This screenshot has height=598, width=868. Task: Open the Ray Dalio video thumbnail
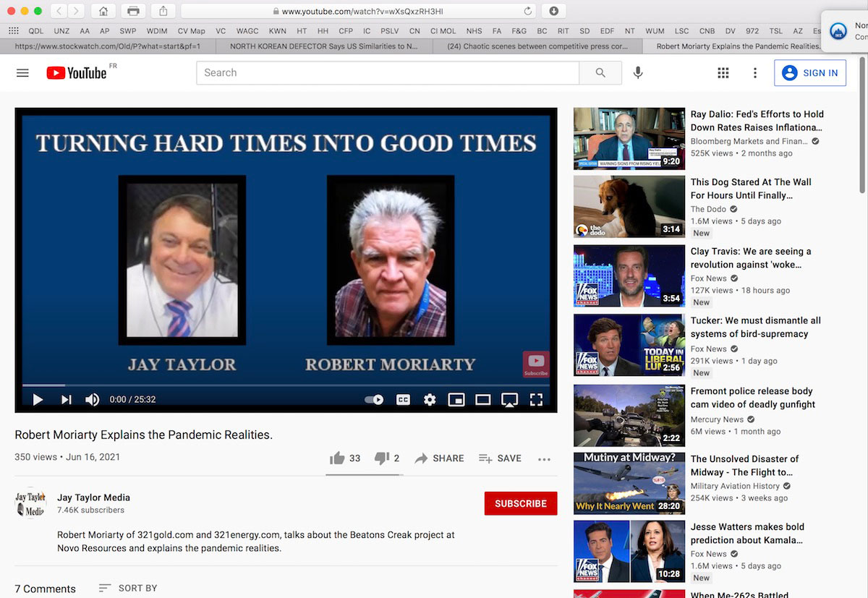(x=629, y=139)
